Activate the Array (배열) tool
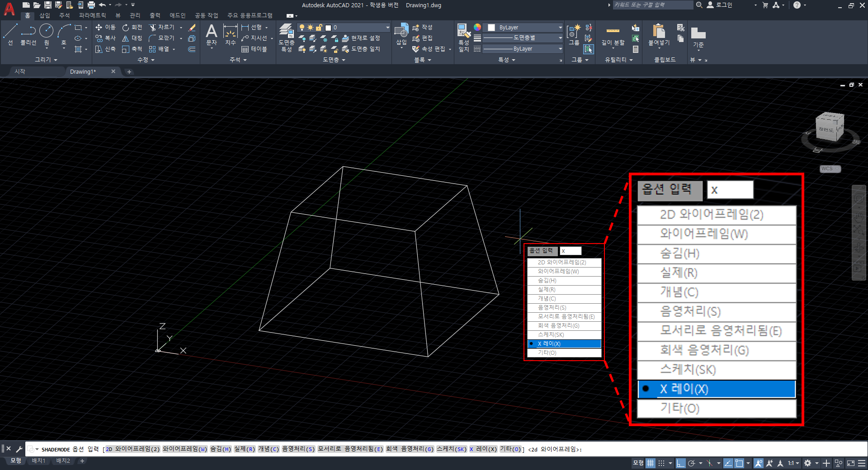Screen dimensions: 868x470 [x=159, y=49]
